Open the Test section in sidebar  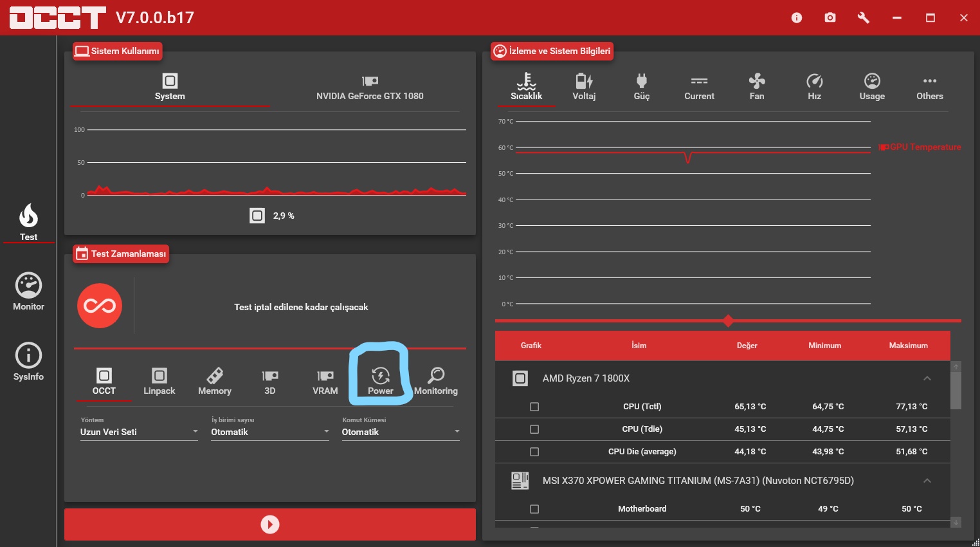(x=28, y=223)
